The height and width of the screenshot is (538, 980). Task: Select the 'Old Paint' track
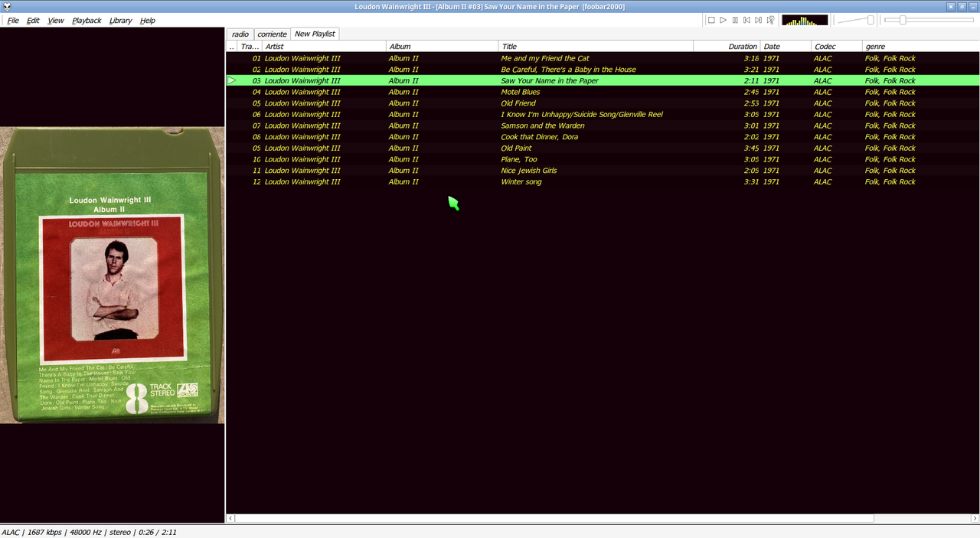click(603, 148)
